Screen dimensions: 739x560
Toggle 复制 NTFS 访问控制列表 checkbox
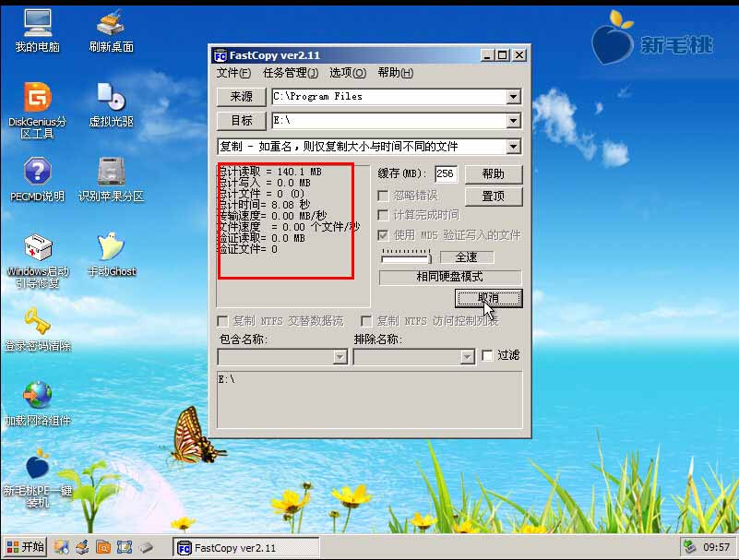click(x=366, y=321)
